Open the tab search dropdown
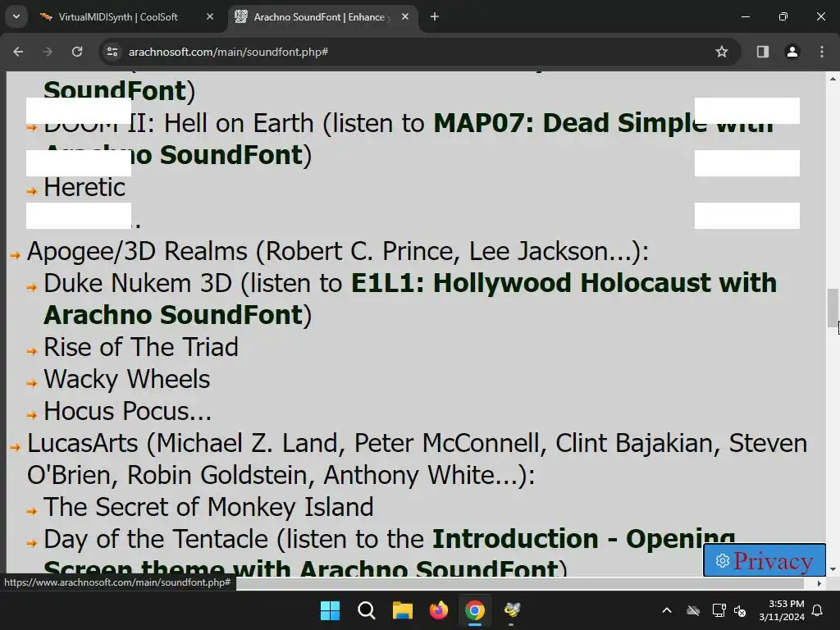This screenshot has width=840, height=630. click(x=16, y=16)
